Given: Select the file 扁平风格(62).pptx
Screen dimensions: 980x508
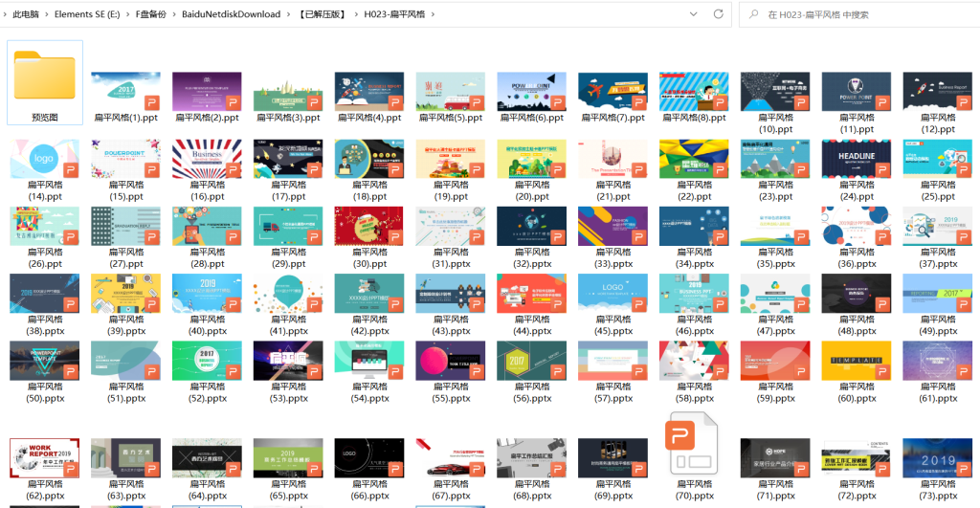Looking at the screenshot, I should tap(44, 457).
